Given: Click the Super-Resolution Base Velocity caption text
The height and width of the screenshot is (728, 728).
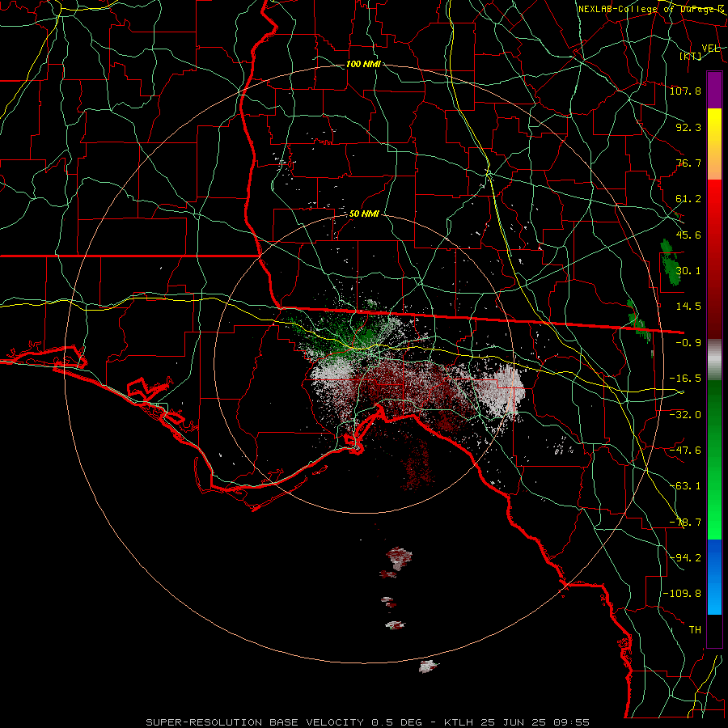Looking at the screenshot, I should tap(368, 722).
